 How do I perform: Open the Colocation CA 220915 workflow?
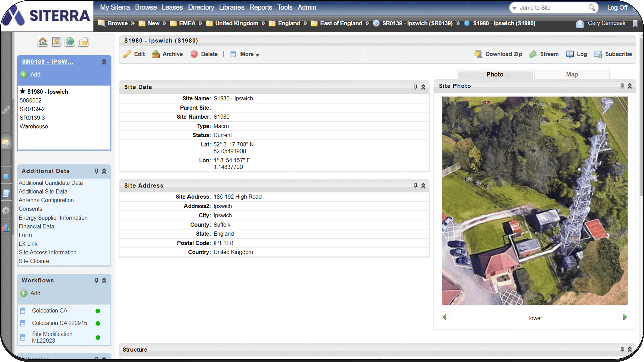pos(59,323)
